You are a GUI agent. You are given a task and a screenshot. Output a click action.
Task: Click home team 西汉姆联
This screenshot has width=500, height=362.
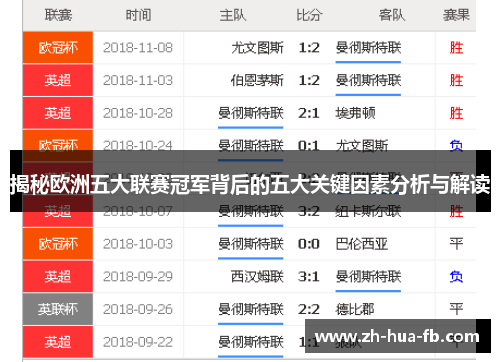pyautogui.click(x=257, y=277)
